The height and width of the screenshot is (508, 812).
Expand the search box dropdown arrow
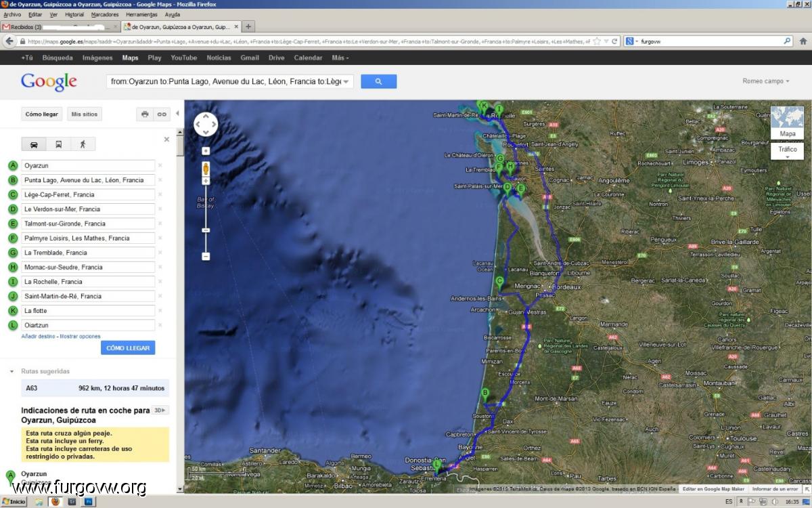pyautogui.click(x=346, y=82)
